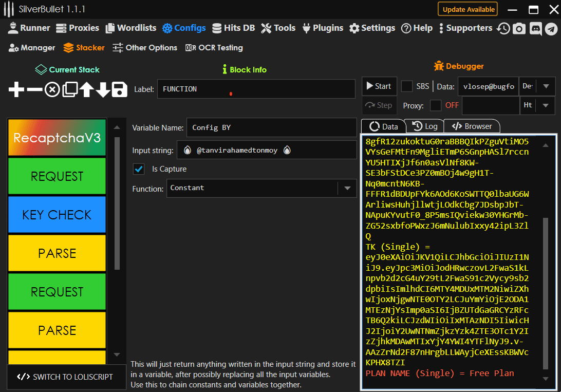561x392 pixels.
Task: Move selected block down with arrow icon
Action: click(103, 89)
